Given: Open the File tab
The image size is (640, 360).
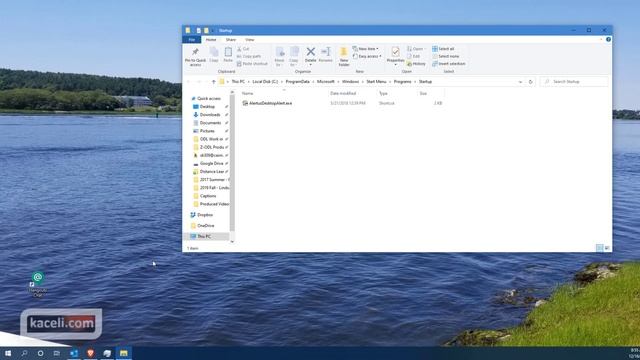Looking at the screenshot, I should pos(191,40).
